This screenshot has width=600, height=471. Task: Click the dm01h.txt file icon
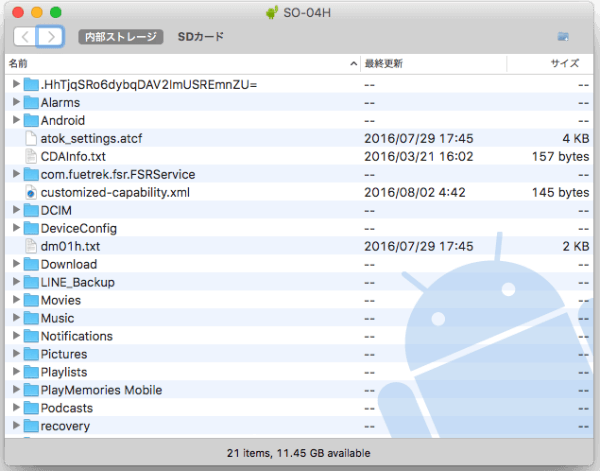(31, 246)
